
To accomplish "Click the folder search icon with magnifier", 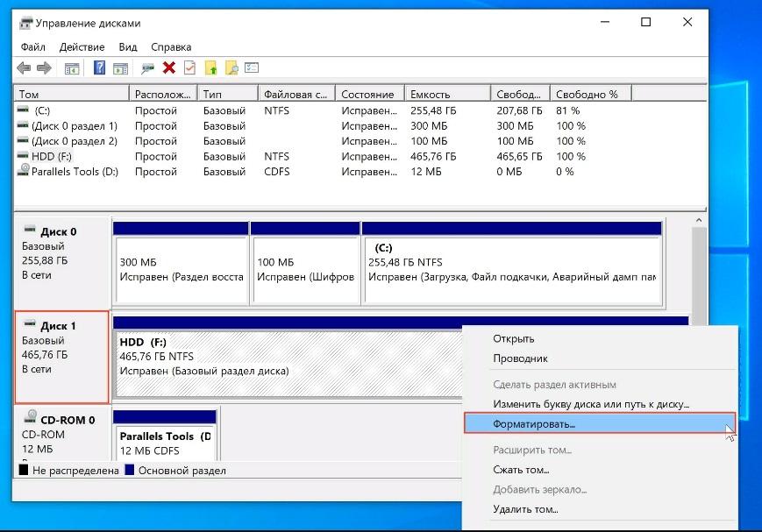I will point(231,68).
